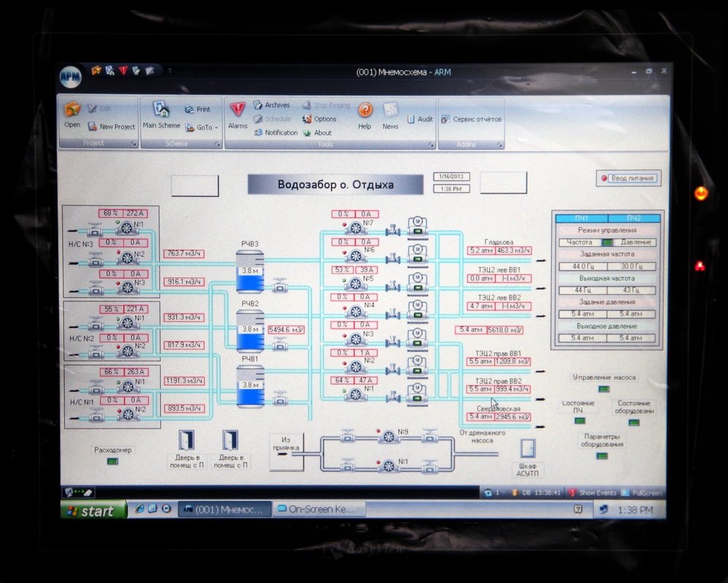Select the ПЧ2 tab

[633, 218]
